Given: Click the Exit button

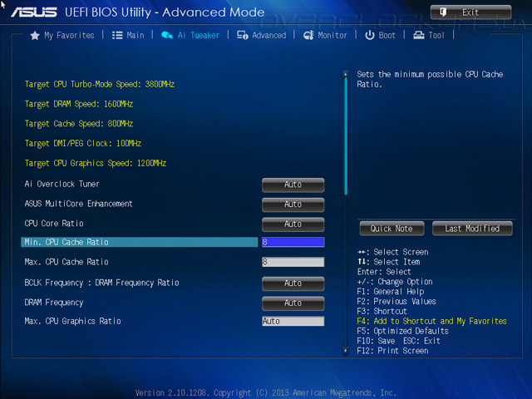Looking at the screenshot, I should coord(470,12).
